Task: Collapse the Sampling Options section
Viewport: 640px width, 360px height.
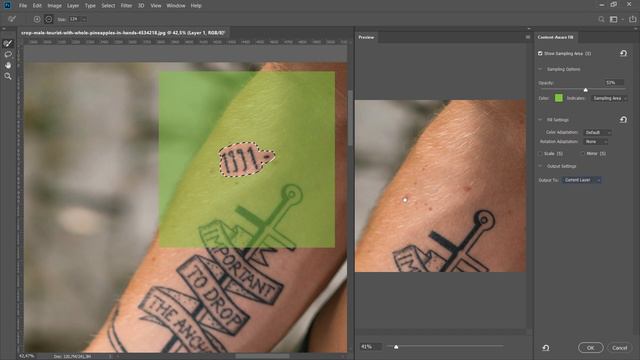Action: point(540,69)
